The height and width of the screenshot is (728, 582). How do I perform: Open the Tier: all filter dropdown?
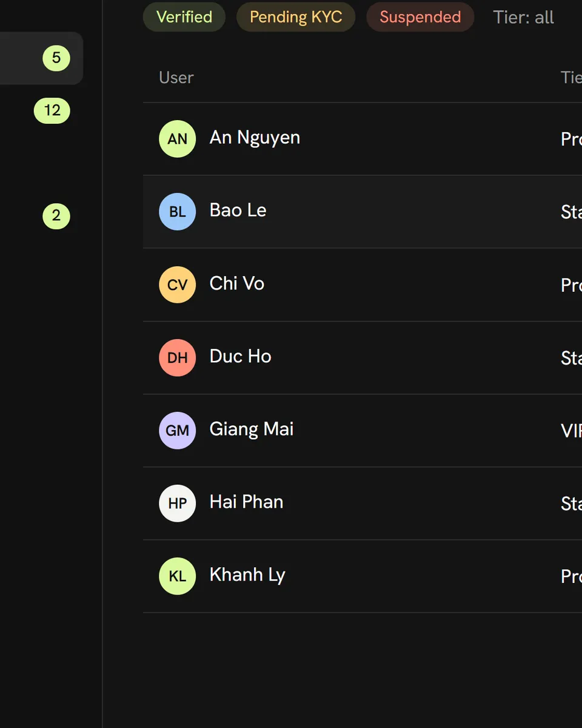click(523, 17)
